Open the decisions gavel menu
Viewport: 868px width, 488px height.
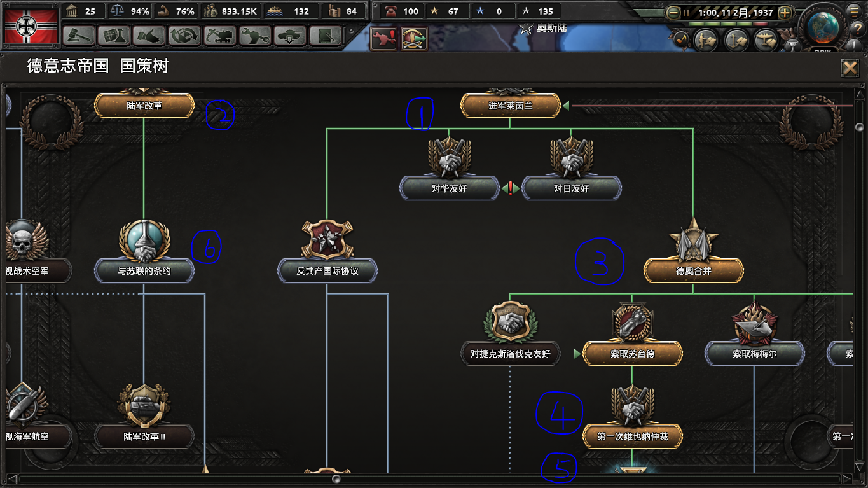click(x=79, y=36)
